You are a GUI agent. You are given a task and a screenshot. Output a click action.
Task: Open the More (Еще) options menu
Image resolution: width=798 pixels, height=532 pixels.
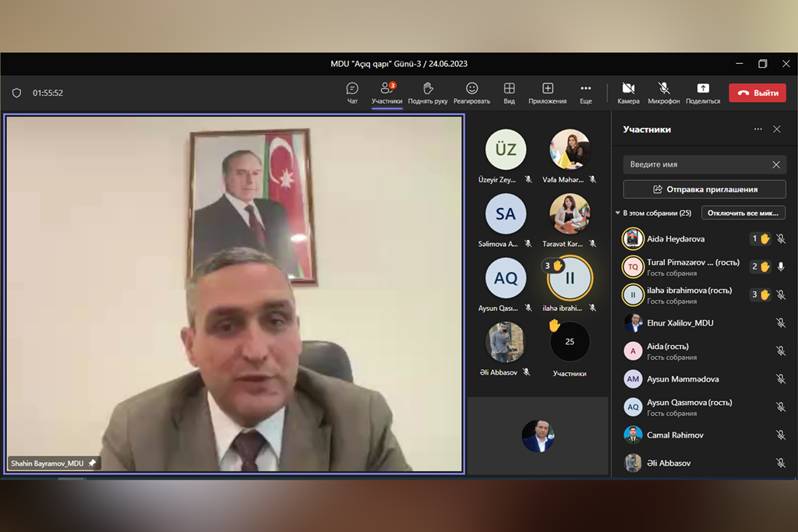pyautogui.click(x=586, y=89)
